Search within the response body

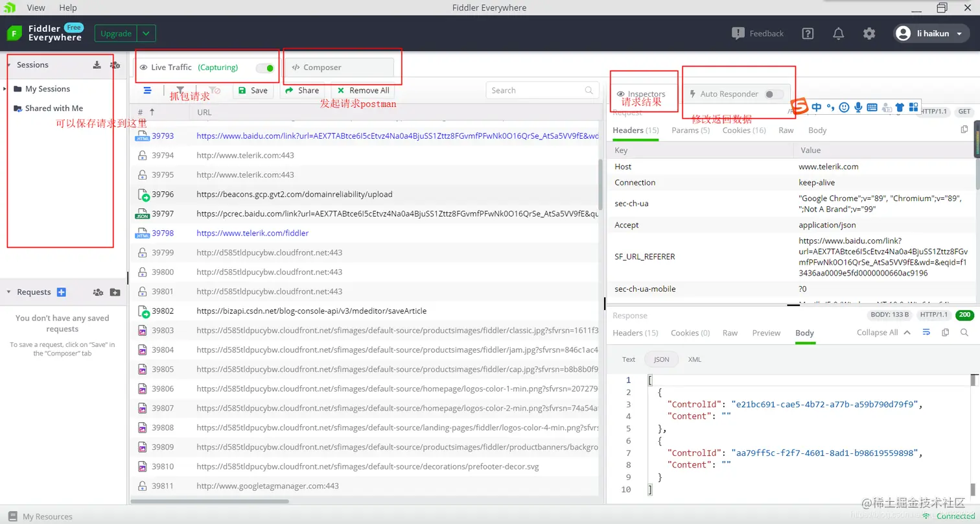[x=964, y=332]
